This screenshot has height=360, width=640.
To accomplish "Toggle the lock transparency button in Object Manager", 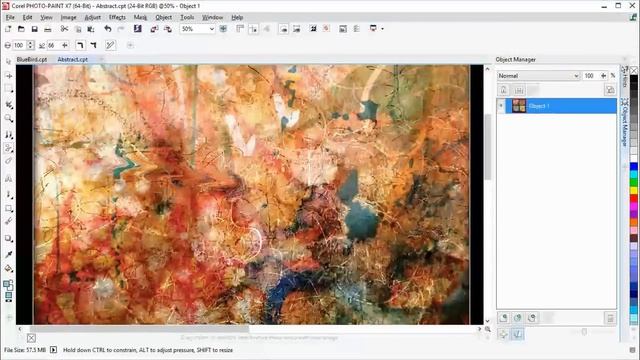I will pos(503,90).
